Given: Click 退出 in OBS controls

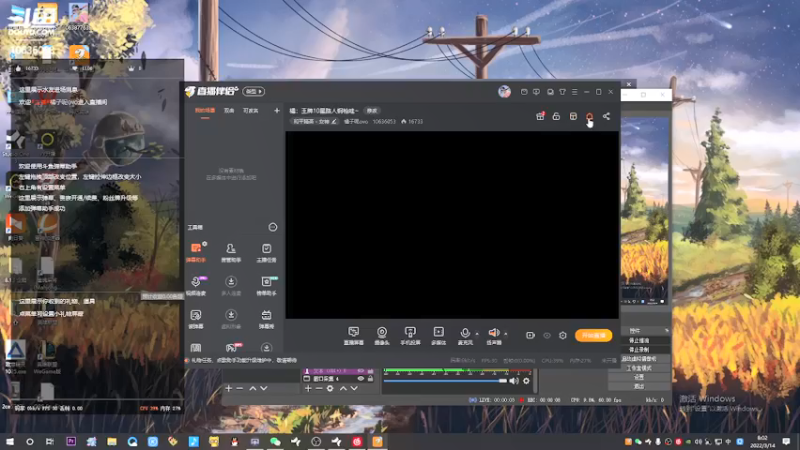Looking at the screenshot, I should click(x=639, y=386).
